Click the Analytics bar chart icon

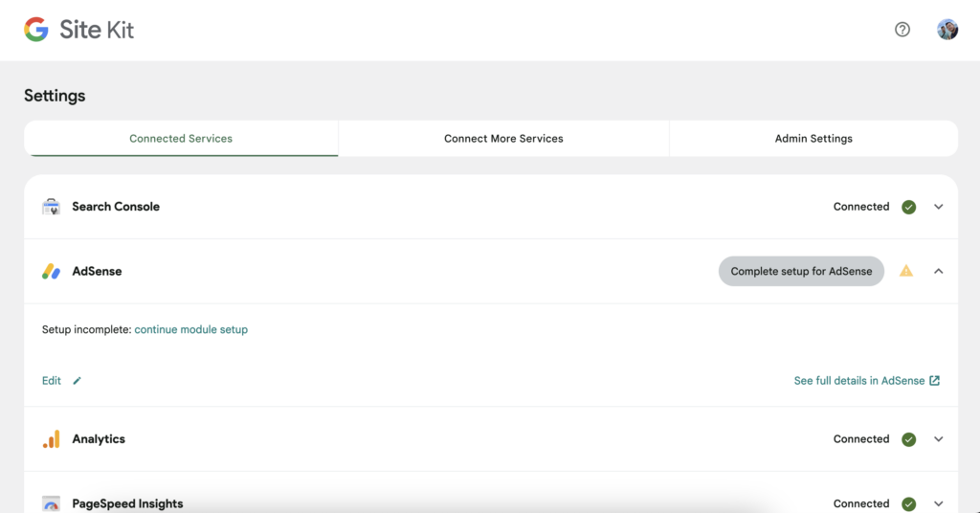tap(51, 439)
